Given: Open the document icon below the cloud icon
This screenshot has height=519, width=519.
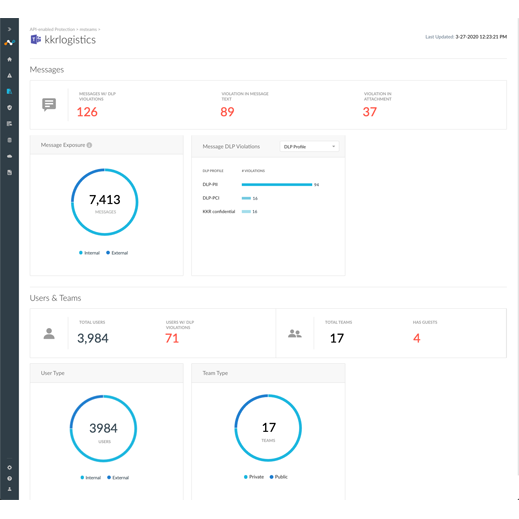Looking at the screenshot, I should point(9,172).
